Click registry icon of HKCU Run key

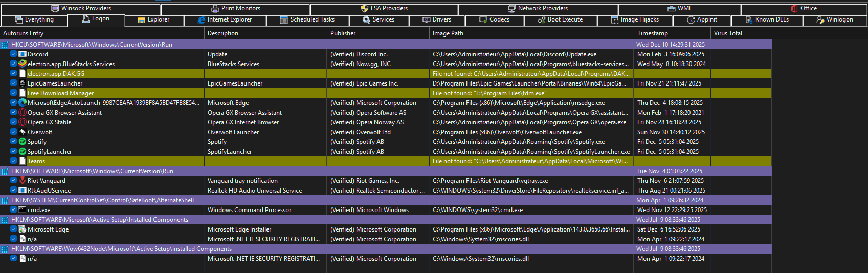click(5, 45)
